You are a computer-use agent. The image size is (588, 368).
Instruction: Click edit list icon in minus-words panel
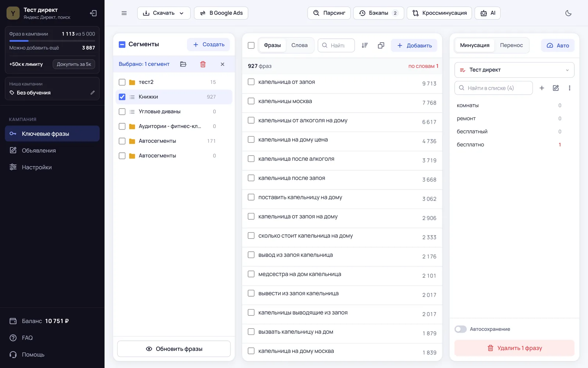556,88
